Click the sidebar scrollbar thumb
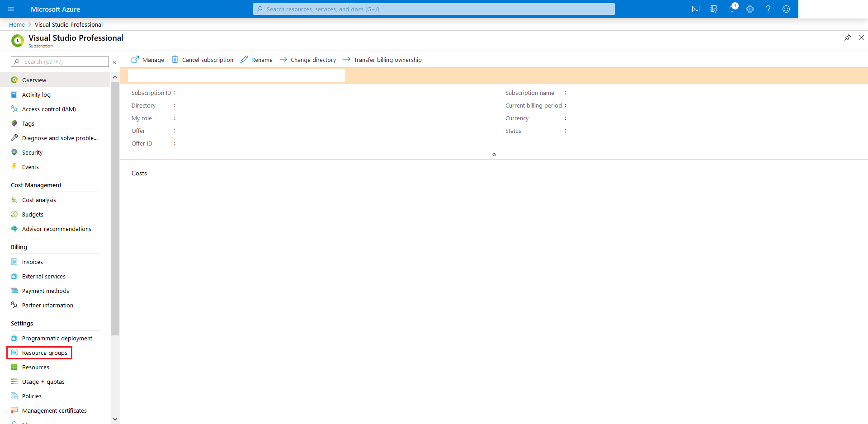The height and width of the screenshot is (424, 868). pyautogui.click(x=115, y=208)
